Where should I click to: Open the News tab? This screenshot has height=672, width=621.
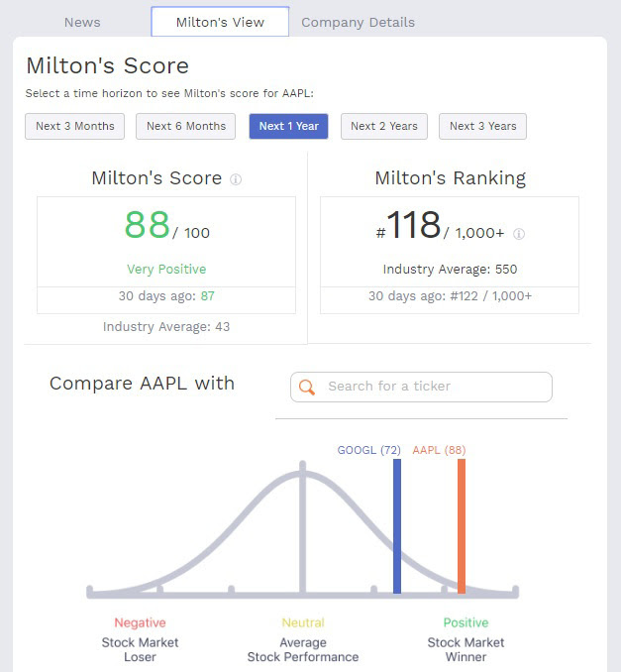tap(82, 22)
